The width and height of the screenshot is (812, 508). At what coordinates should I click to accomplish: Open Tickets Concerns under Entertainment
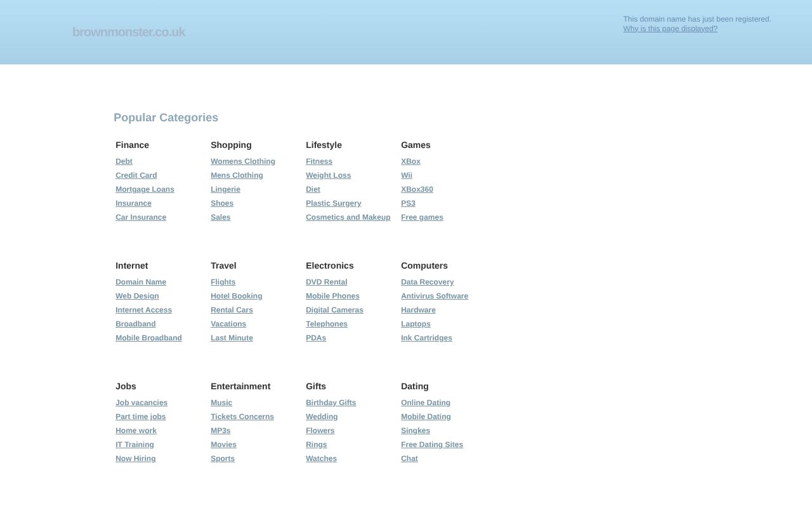242,417
